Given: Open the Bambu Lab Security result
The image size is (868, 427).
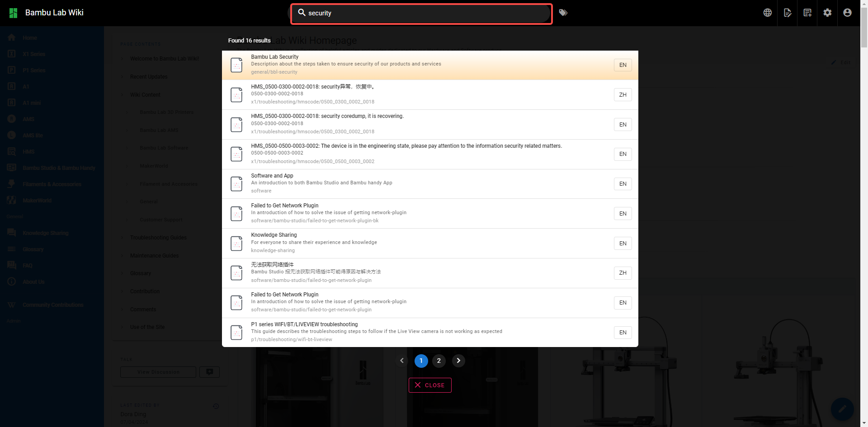Looking at the screenshot, I should pos(430,65).
